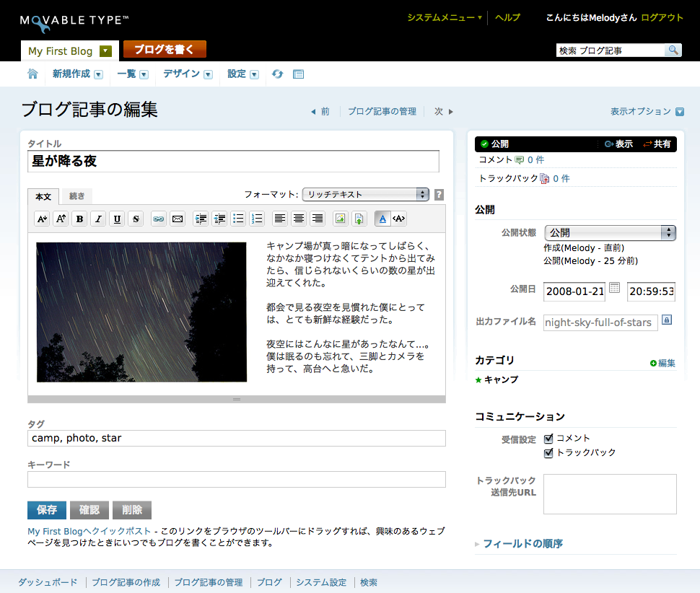Align text right

[x=318, y=219]
